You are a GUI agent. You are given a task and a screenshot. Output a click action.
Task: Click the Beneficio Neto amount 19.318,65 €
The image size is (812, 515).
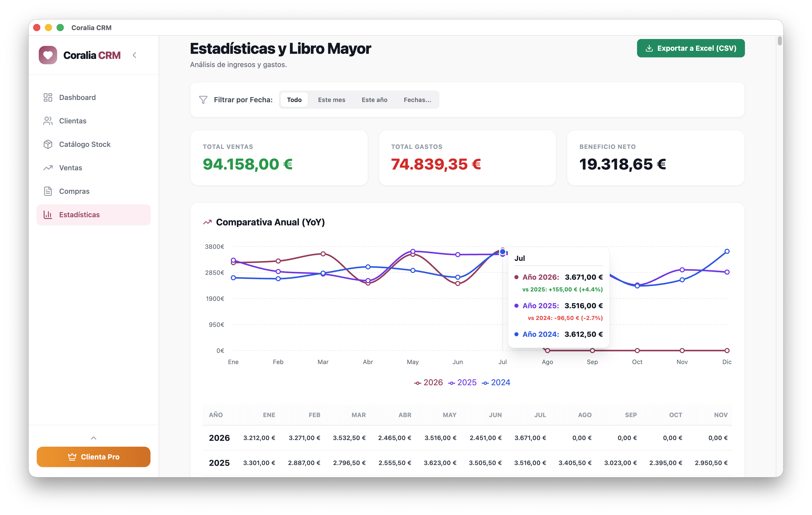click(623, 164)
